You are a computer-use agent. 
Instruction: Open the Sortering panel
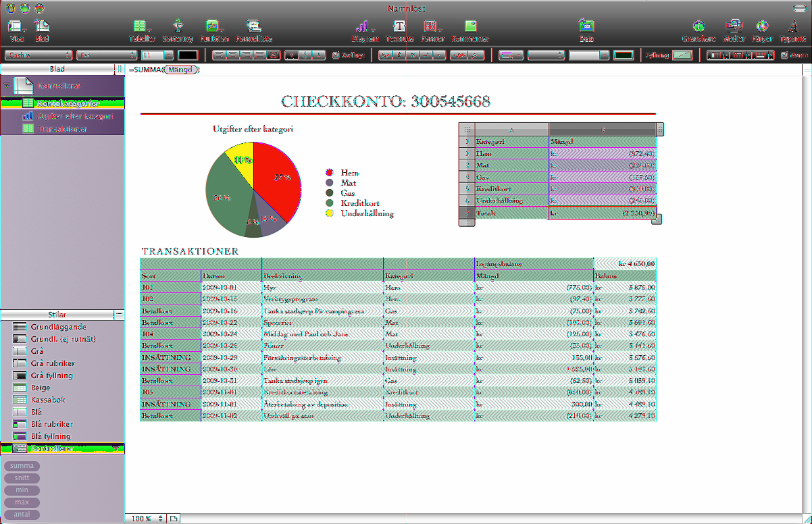178,31
